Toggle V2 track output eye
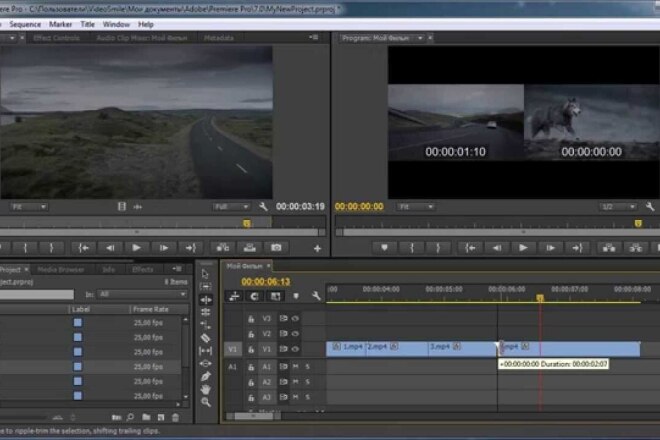This screenshot has height=440, width=660. point(295,334)
